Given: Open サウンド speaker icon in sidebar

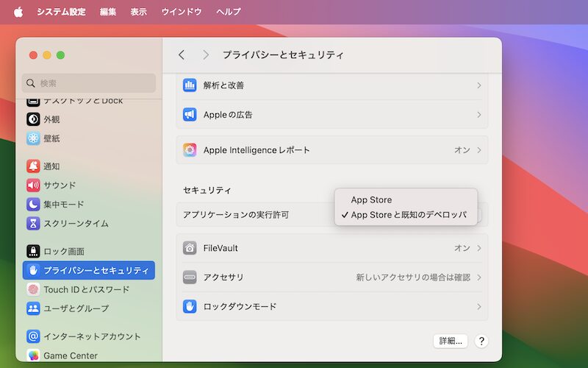Looking at the screenshot, I should pos(33,185).
